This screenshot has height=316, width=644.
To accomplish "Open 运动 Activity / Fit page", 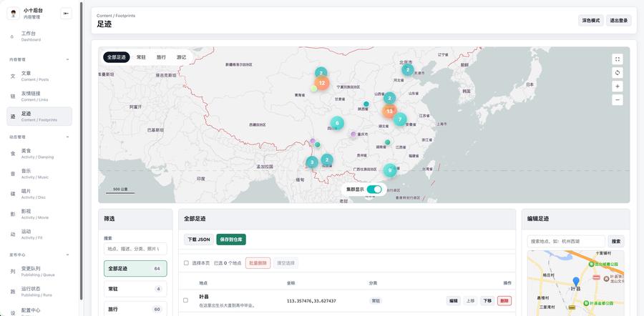I will [x=39, y=234].
